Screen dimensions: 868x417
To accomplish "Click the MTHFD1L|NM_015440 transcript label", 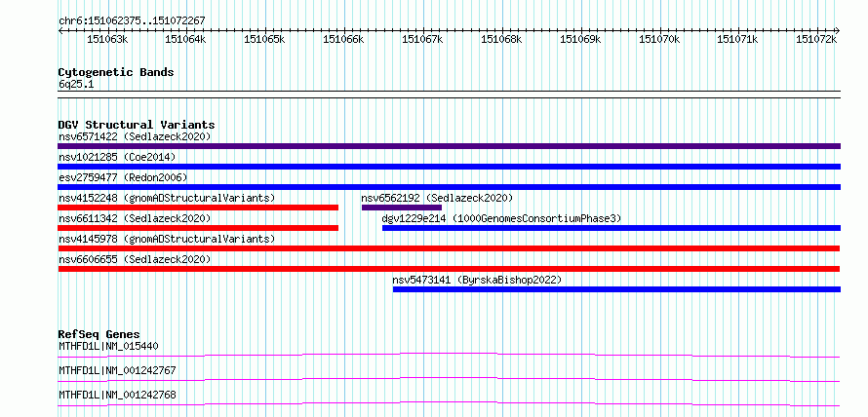I will pyautogui.click(x=108, y=347).
